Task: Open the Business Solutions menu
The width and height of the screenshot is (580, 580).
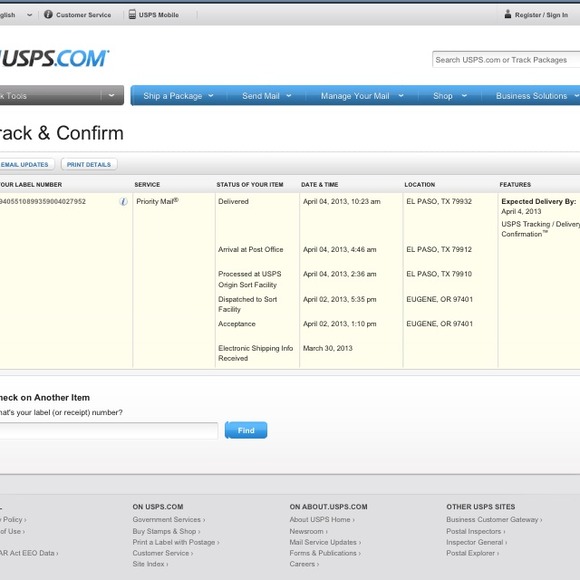Action: [x=532, y=96]
